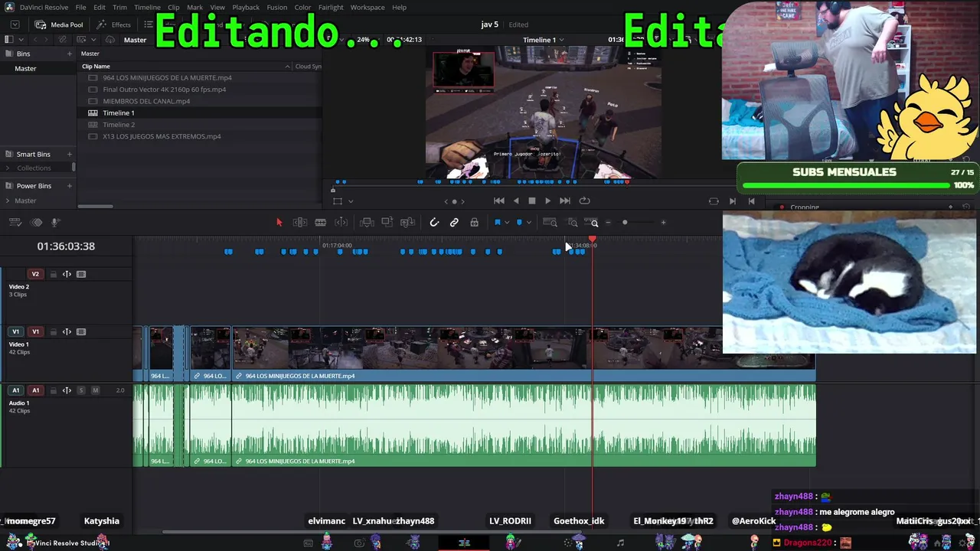Adjust the timeline zoom slider handle

(625, 223)
